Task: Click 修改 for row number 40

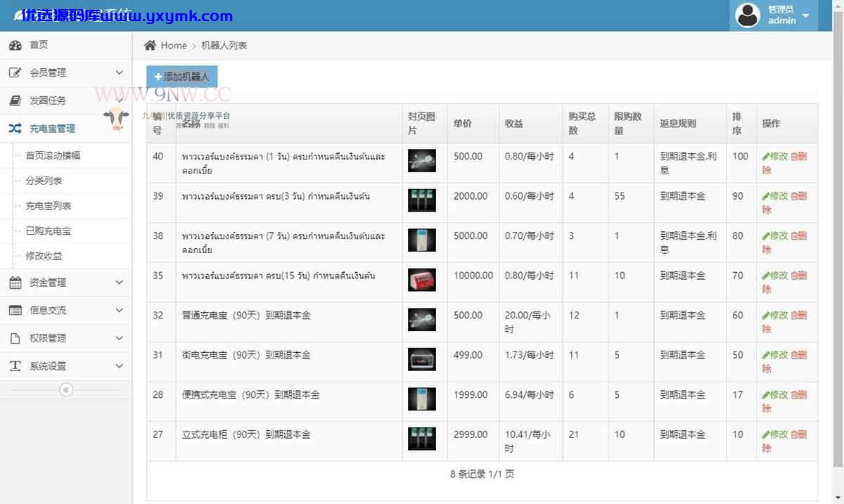Action: click(x=775, y=156)
